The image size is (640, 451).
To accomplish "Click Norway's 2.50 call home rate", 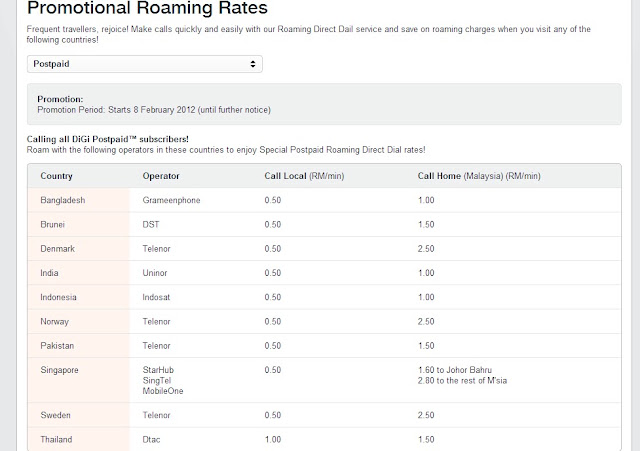I will 426,322.
